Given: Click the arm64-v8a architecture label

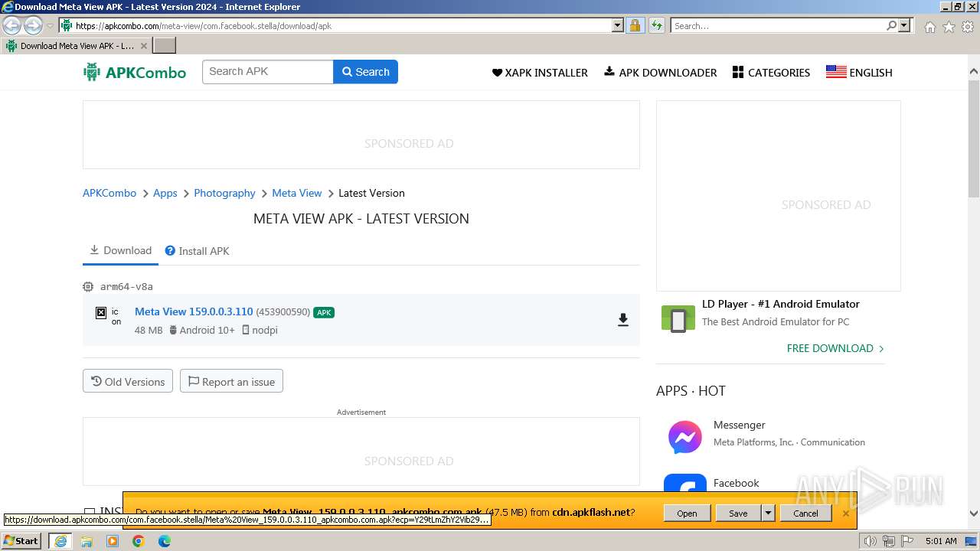Looking at the screenshot, I should pos(126,286).
